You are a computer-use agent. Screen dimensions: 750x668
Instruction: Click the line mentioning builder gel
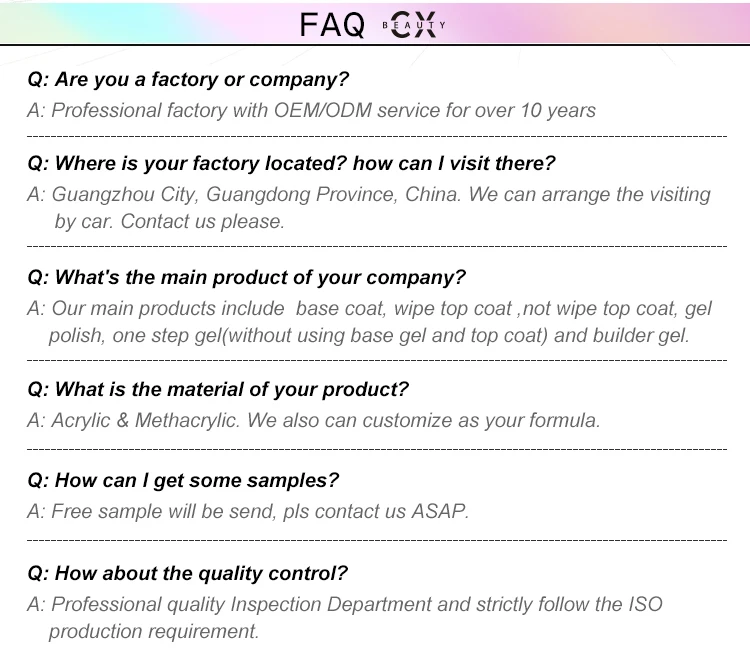369,335
